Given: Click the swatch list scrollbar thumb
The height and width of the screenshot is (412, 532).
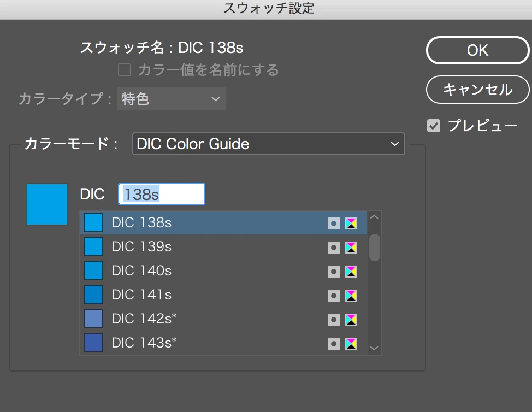Looking at the screenshot, I should (375, 248).
